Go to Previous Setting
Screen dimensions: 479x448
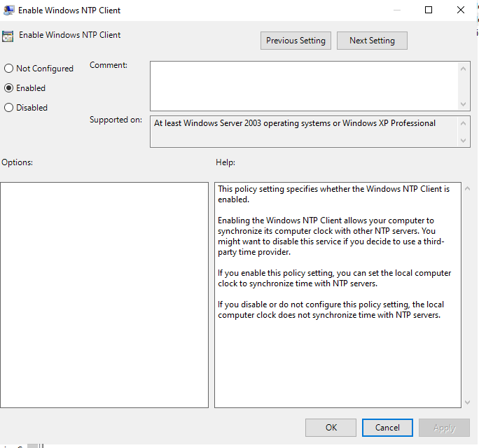(296, 41)
